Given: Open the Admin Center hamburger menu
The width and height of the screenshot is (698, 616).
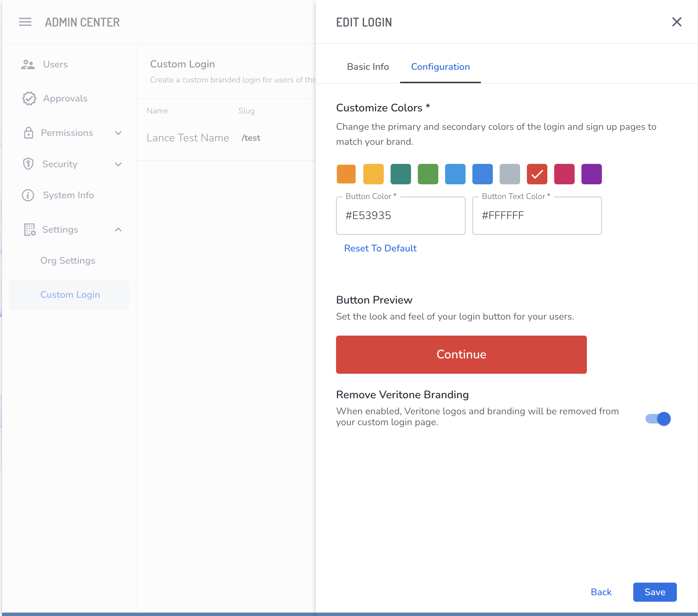Looking at the screenshot, I should [x=25, y=22].
